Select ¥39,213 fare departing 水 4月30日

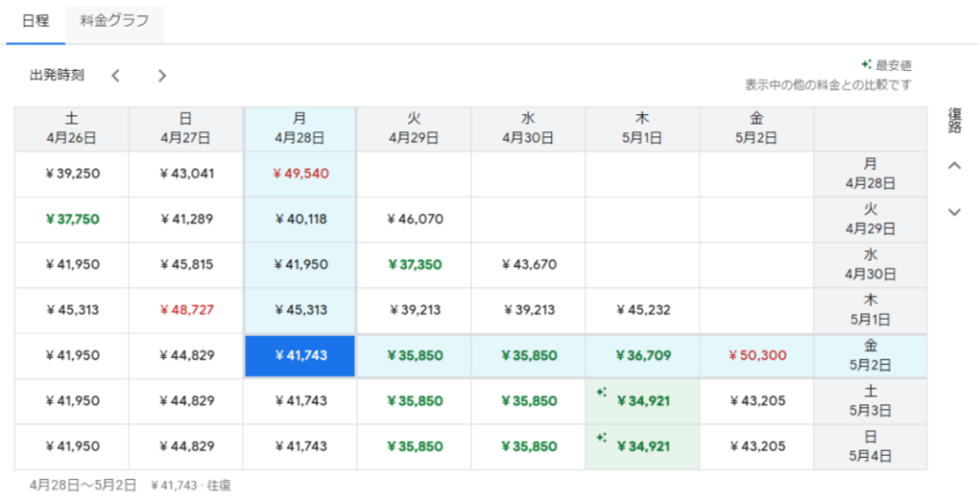(x=528, y=310)
